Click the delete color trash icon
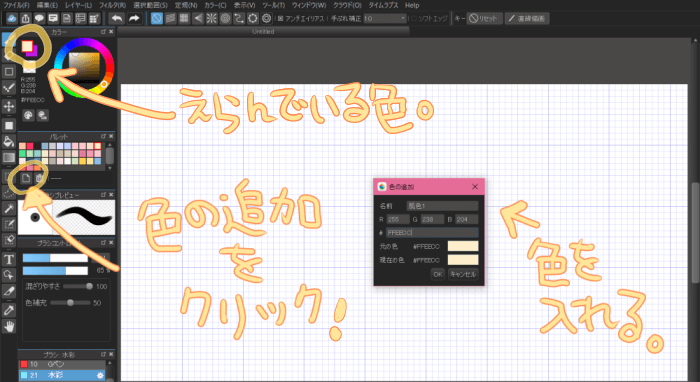Screen dimensions: 700x382 (x=39, y=179)
